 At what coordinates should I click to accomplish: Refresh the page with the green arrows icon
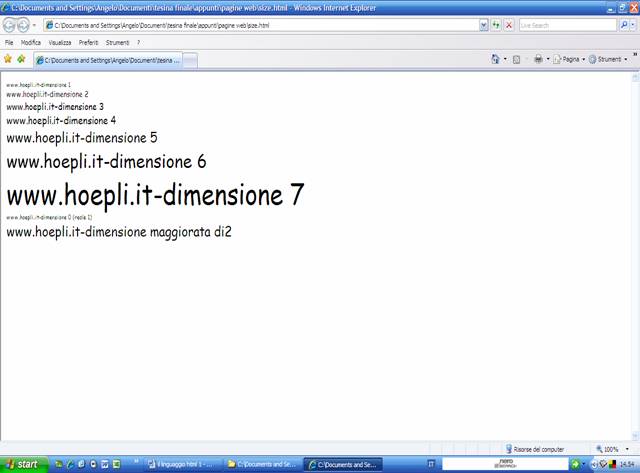pos(496,25)
